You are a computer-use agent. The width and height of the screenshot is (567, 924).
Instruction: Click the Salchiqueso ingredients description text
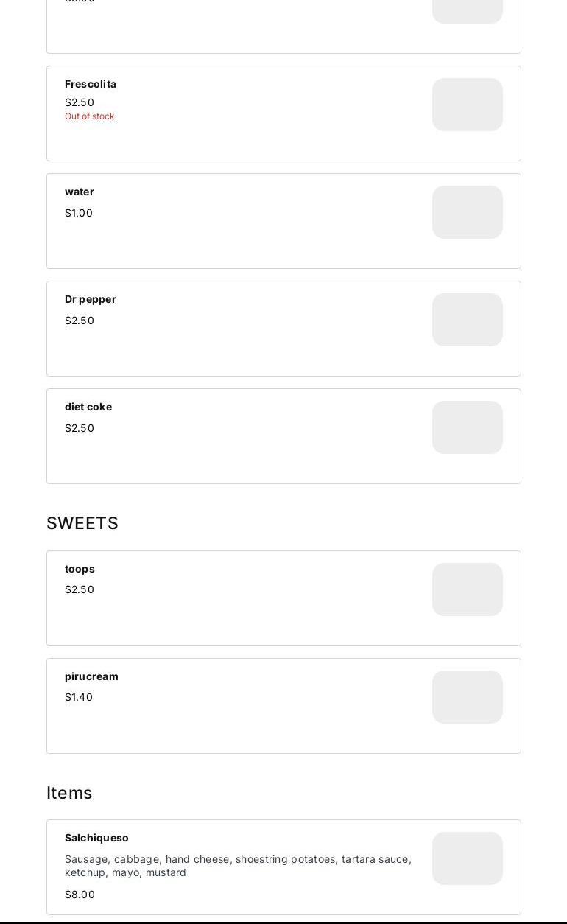(238, 866)
